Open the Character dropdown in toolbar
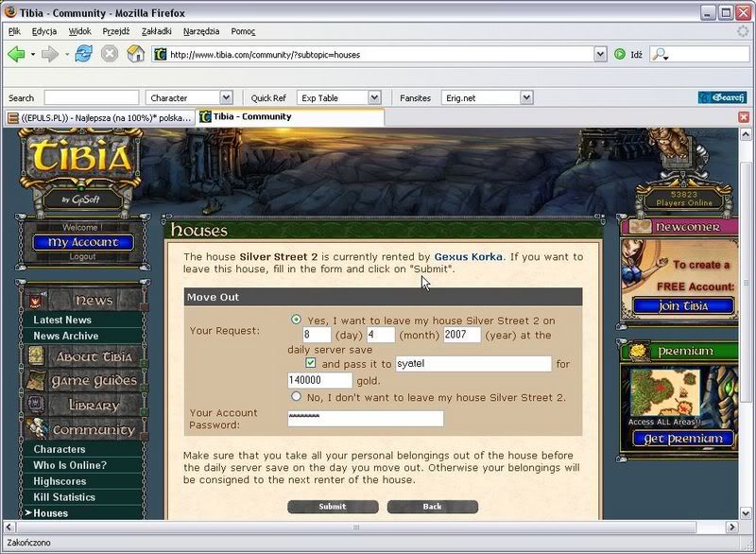Viewport: 756px width, 554px height. [189, 98]
